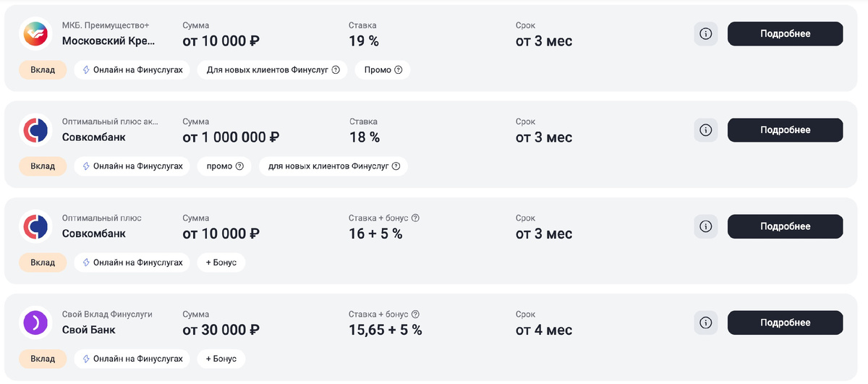
Task: Click Подробнее for Московский Кредитный Банк deposit
Action: (785, 33)
